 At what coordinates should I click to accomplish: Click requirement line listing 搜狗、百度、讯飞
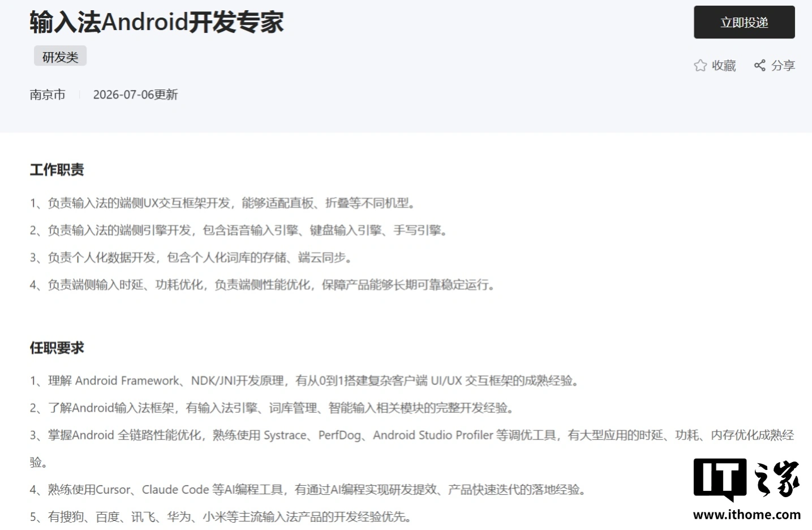tap(222, 516)
